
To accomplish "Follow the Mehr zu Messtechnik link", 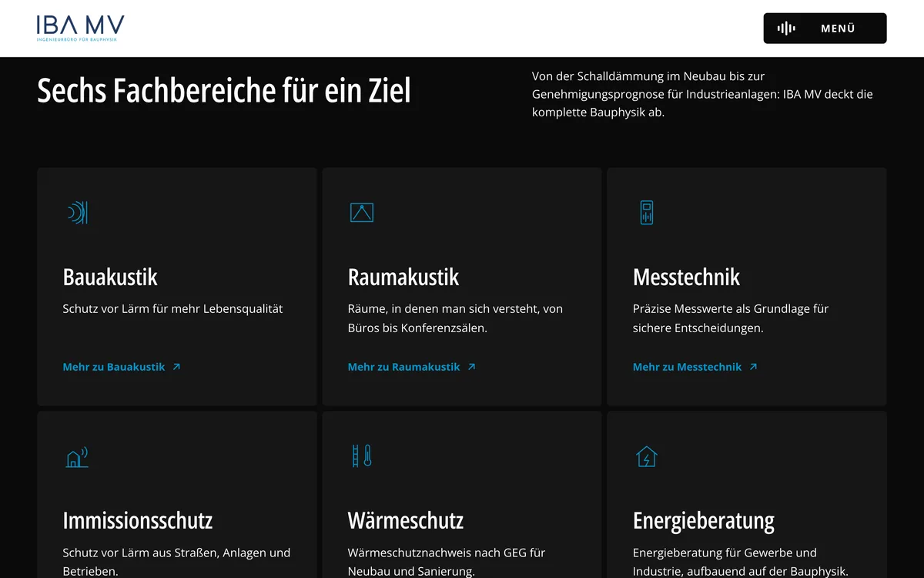I will tap(695, 367).
